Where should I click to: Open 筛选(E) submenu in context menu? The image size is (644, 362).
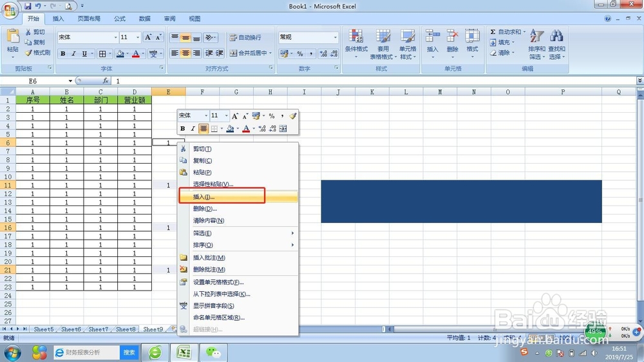point(238,233)
